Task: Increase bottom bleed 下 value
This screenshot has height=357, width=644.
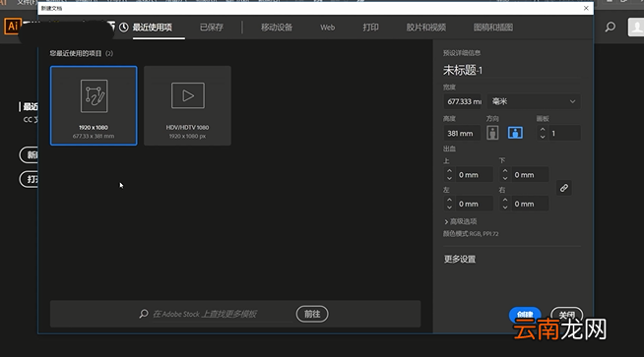Action: pyautogui.click(x=505, y=171)
